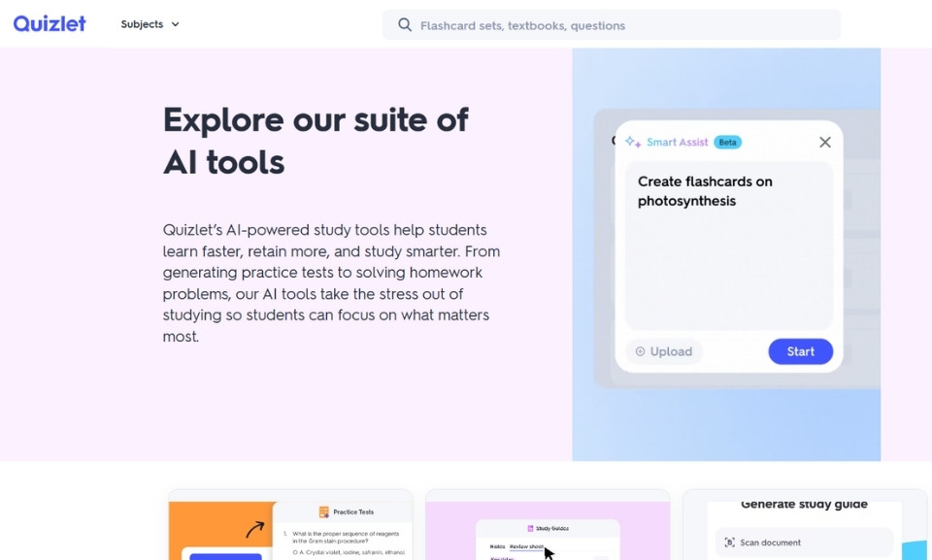The image size is (932, 560).
Task: Click the plus icon in Upload
Action: pyautogui.click(x=640, y=351)
